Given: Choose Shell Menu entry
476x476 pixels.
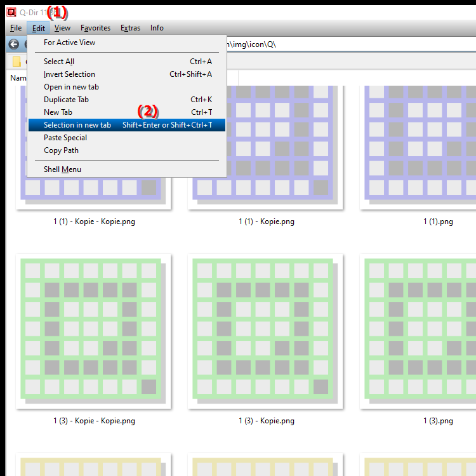Looking at the screenshot, I should pos(127,169).
